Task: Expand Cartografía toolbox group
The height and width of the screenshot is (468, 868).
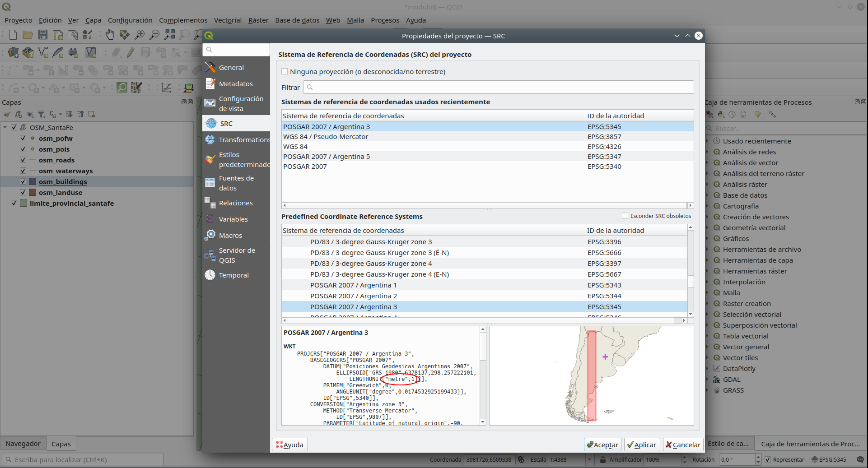Action: (x=707, y=206)
